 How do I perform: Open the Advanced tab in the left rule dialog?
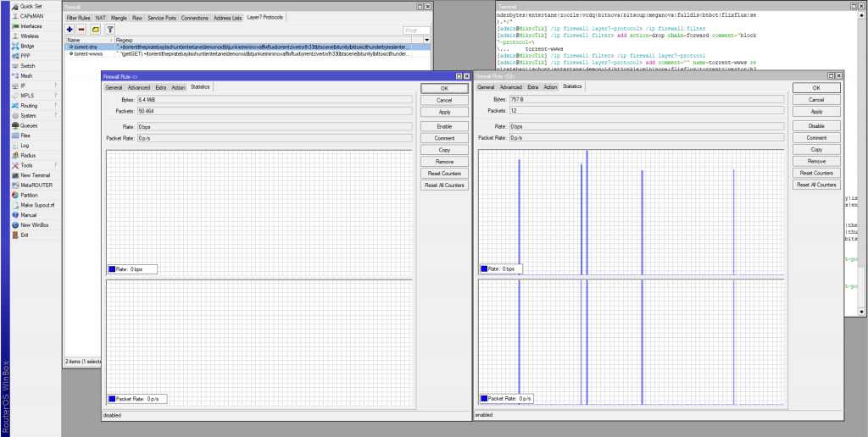tap(139, 87)
